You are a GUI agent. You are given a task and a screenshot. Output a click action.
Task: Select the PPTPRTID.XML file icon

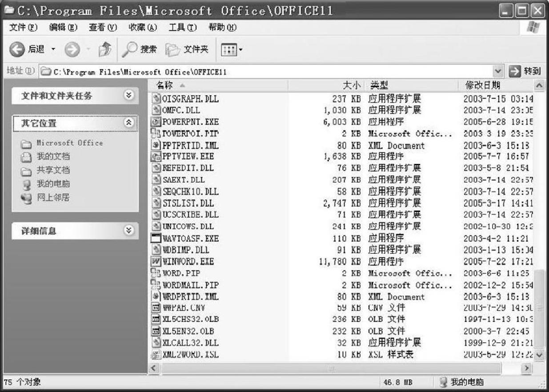156,145
